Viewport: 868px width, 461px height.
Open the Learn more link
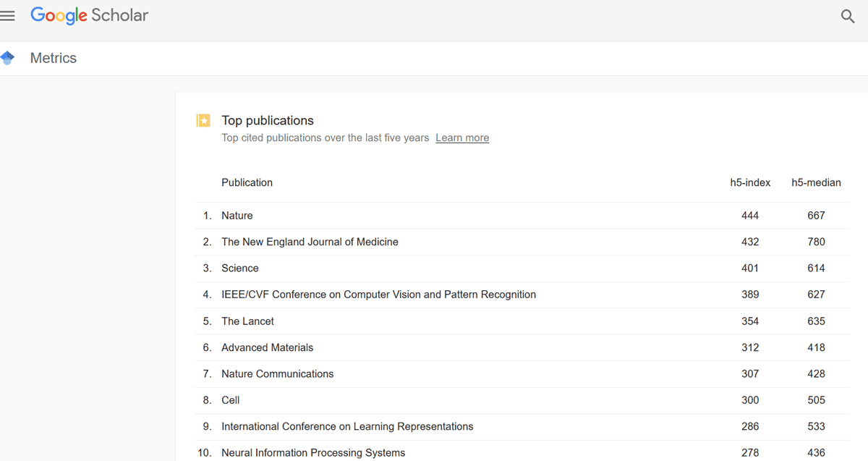point(462,138)
